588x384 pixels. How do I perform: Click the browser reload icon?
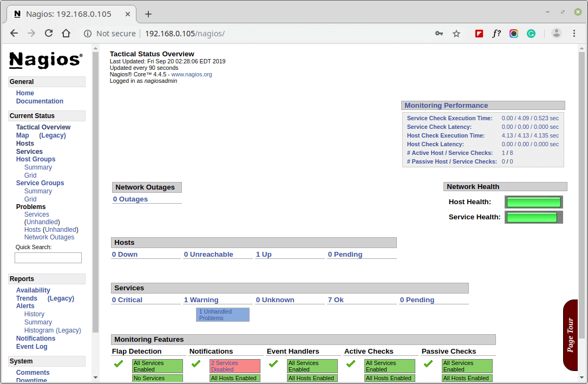point(49,34)
